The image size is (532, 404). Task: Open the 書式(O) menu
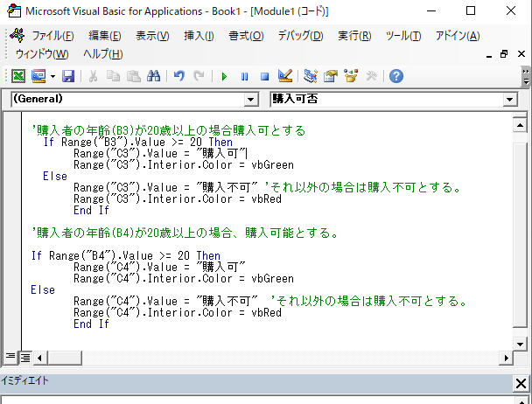[x=246, y=36]
